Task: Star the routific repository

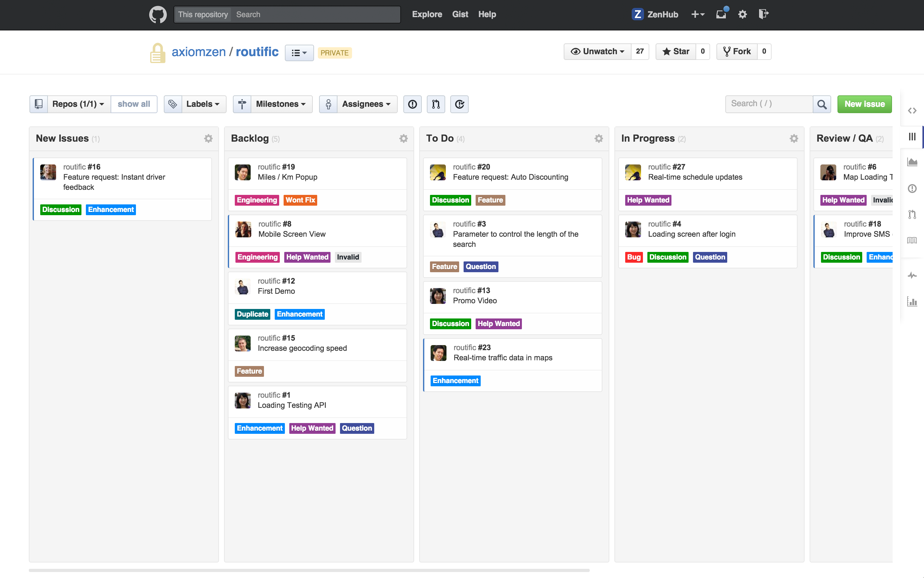Action: point(676,51)
